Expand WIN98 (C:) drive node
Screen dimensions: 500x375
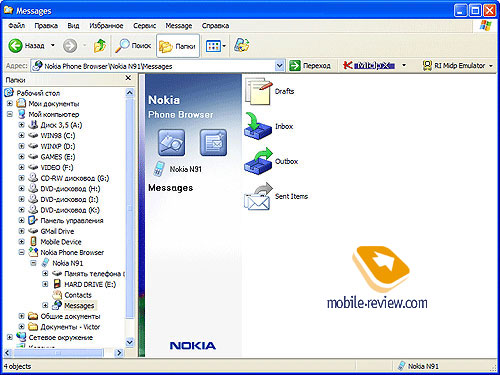[22, 136]
